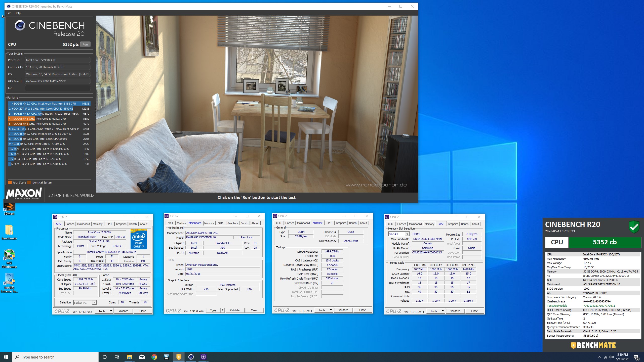644x362 pixels.
Task: Open the volume tray icon
Action: point(612,357)
